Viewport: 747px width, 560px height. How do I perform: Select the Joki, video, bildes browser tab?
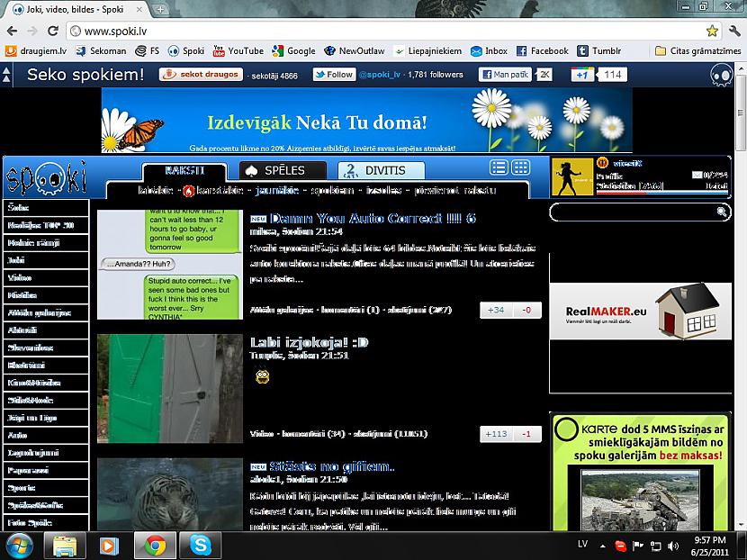pyautogui.click(x=76, y=9)
